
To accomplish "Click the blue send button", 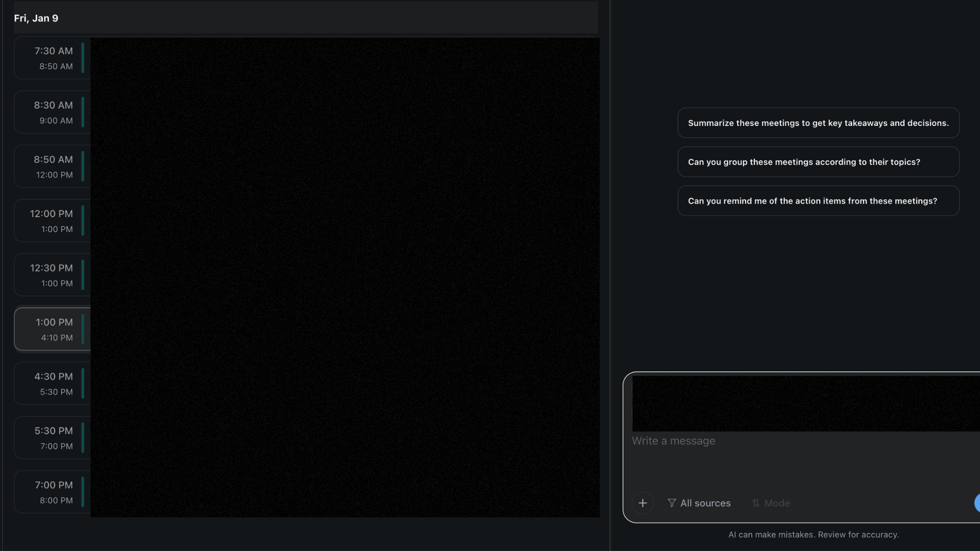I will coord(977,503).
